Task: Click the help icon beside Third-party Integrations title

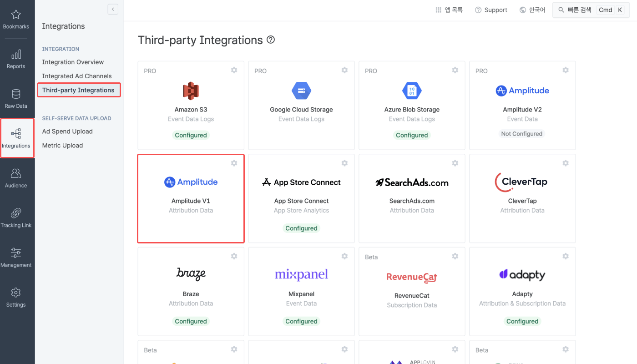Action: pyautogui.click(x=271, y=40)
